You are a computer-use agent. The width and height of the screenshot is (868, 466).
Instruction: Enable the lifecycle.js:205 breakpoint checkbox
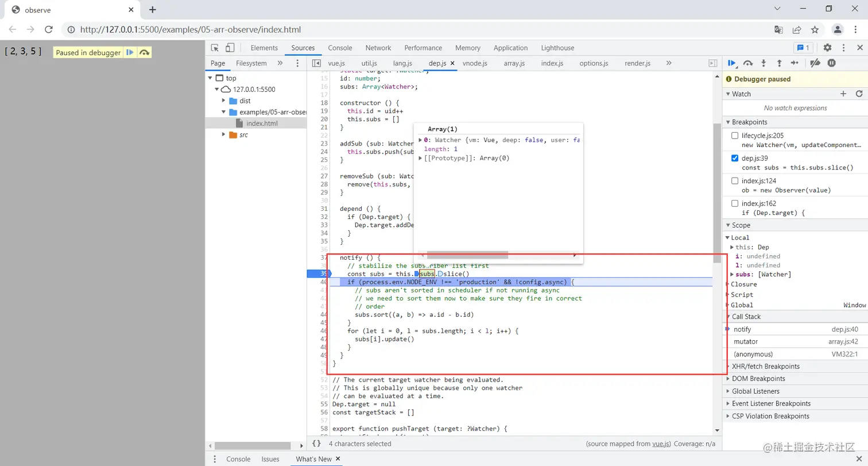[x=735, y=136]
